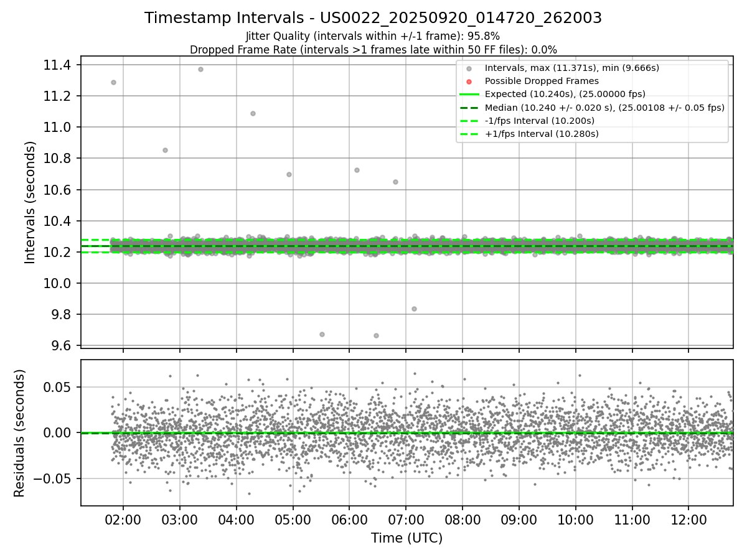Viewport: 747px width, 560px height.
Task: Click the outlier point near 11.09s after 04:00
Action: click(x=253, y=113)
